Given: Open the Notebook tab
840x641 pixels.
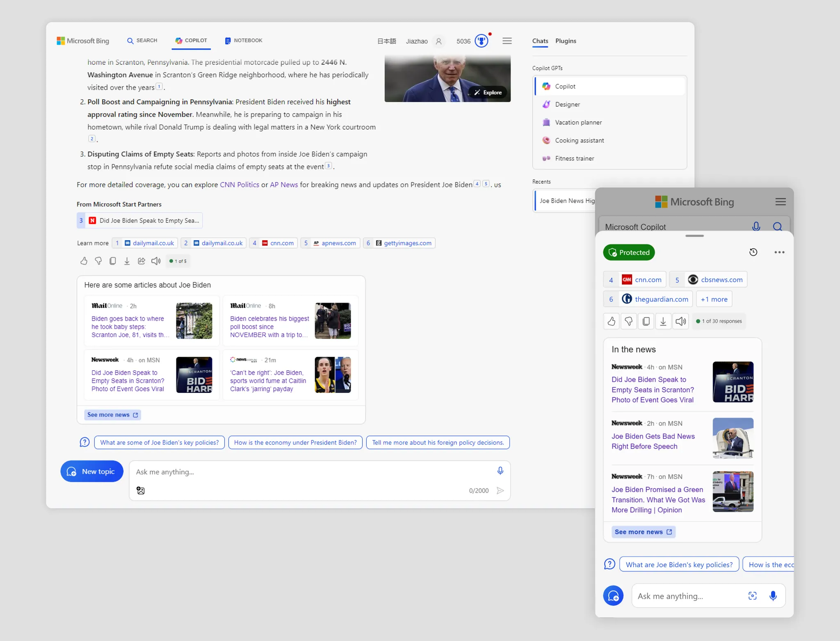Looking at the screenshot, I should pos(244,41).
